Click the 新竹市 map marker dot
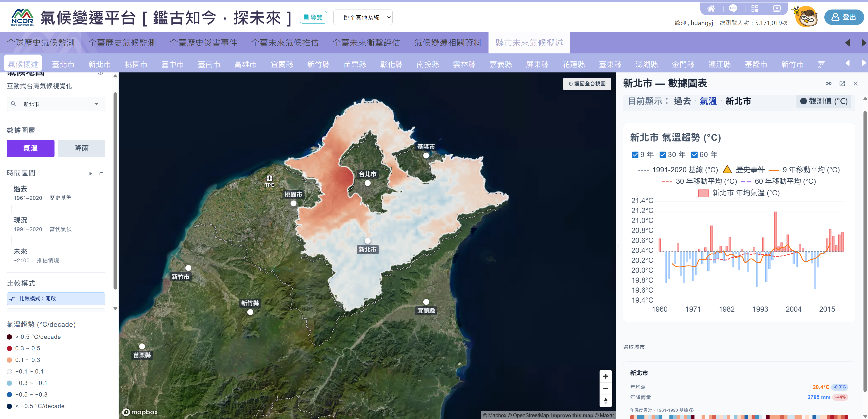 tap(188, 268)
